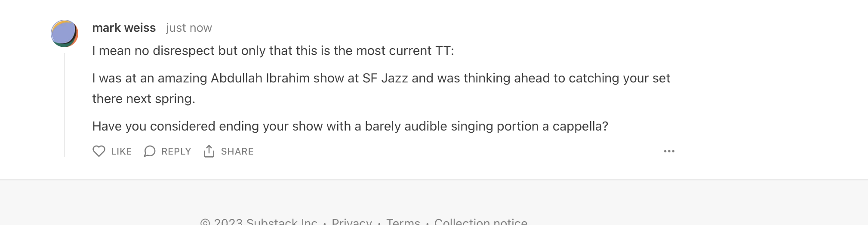Click the heart icon to like the comment
The image size is (868, 225).
(x=99, y=151)
